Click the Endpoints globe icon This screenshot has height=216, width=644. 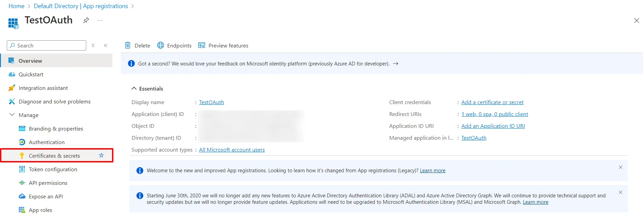(161, 45)
